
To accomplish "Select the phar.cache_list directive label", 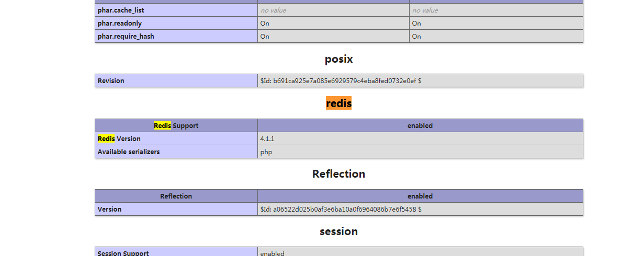I will 120,10.
